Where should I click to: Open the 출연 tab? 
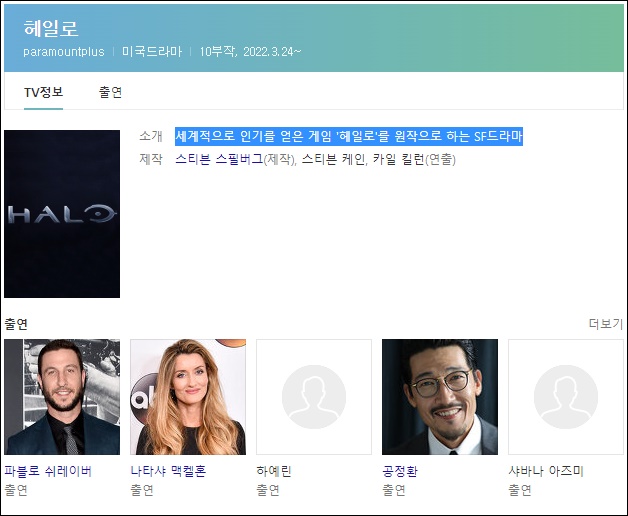[110, 93]
